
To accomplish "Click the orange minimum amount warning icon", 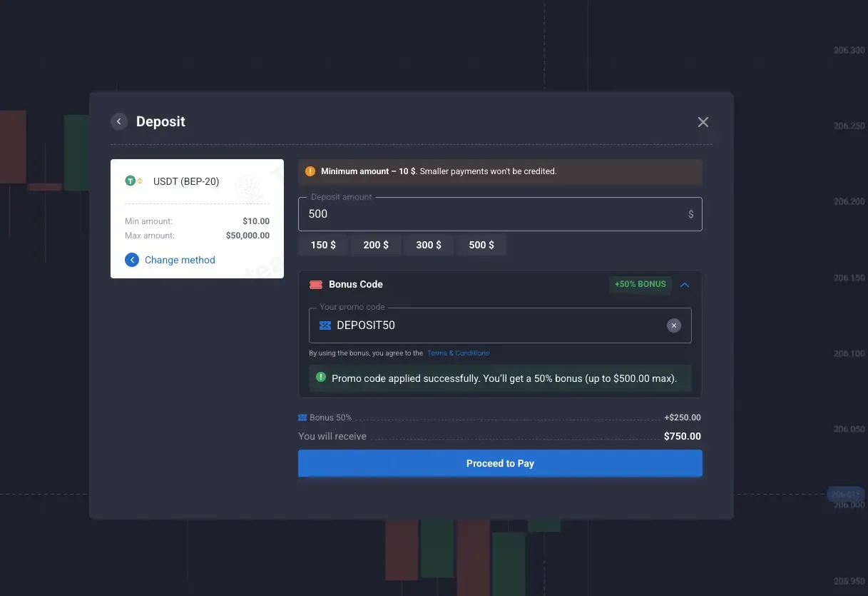I will tap(310, 171).
